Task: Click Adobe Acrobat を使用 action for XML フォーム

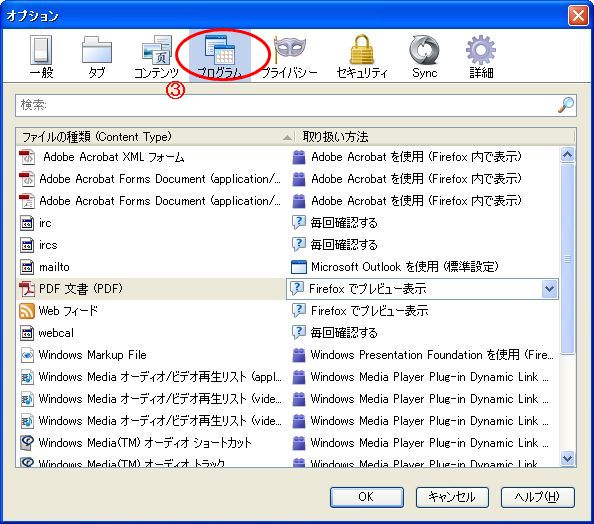Action: (x=416, y=157)
